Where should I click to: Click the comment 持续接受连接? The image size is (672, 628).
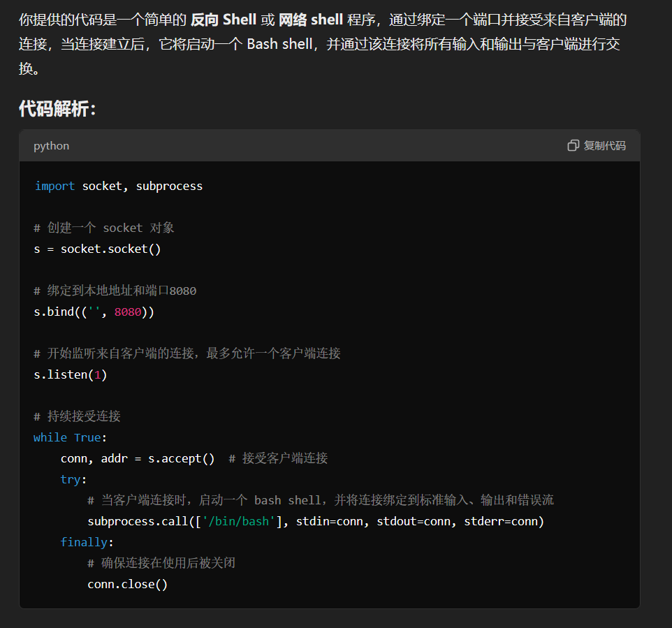pos(77,416)
